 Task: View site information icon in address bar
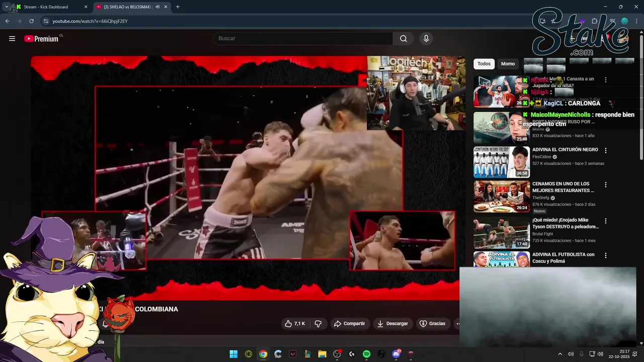[46, 21]
